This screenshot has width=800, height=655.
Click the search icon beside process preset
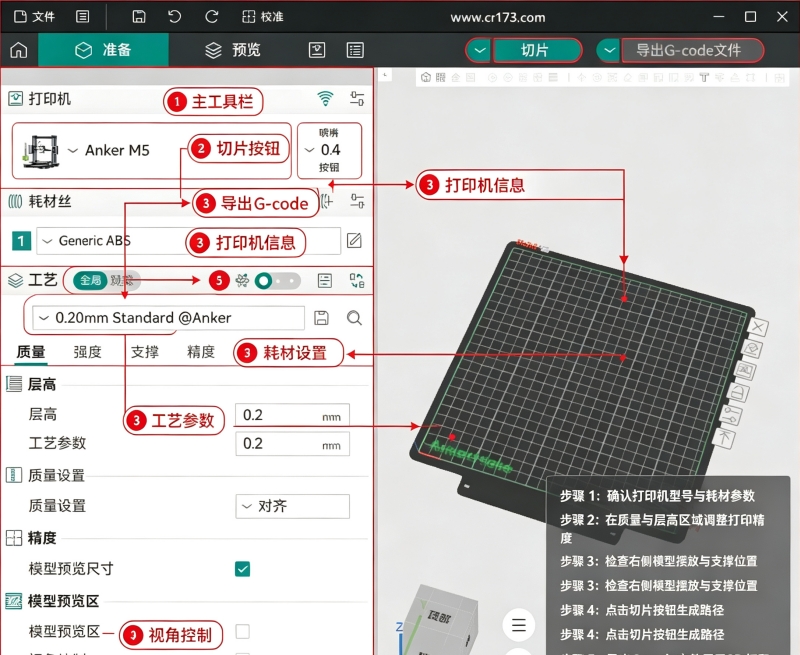pyautogui.click(x=354, y=318)
